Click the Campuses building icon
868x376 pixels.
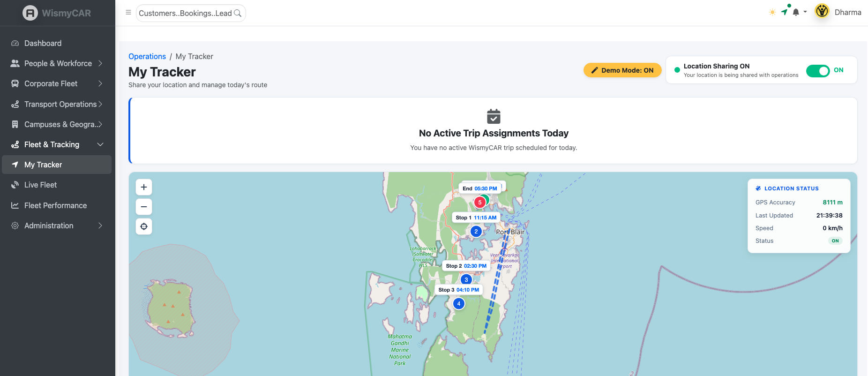(15, 124)
